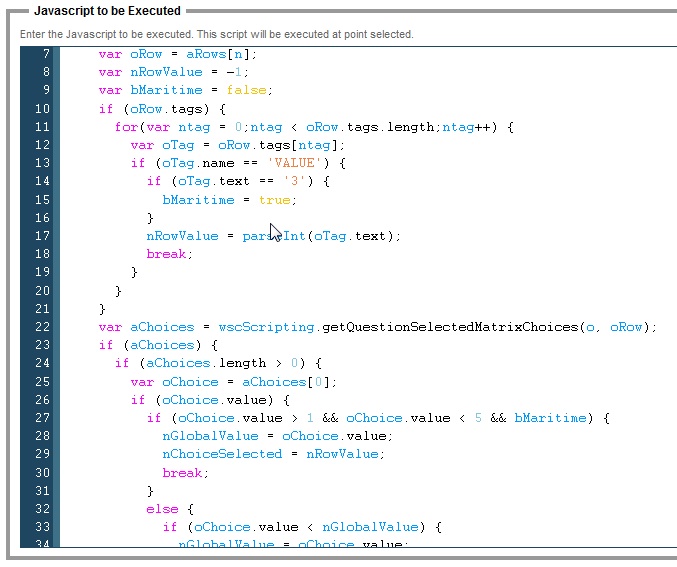The width and height of the screenshot is (677, 567).
Task: Click 'nChoiceSelected = nRowValue' assignment
Action: point(270,454)
